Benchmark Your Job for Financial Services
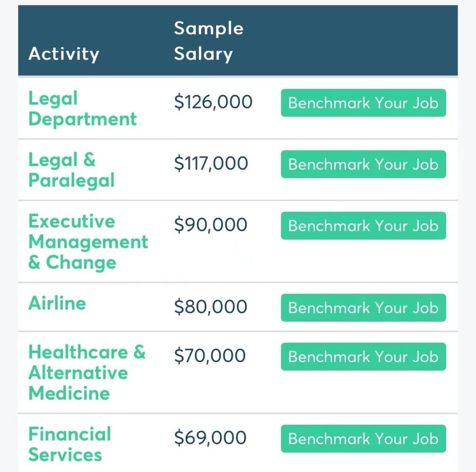Viewport: 476px width, 472px height. point(363,438)
